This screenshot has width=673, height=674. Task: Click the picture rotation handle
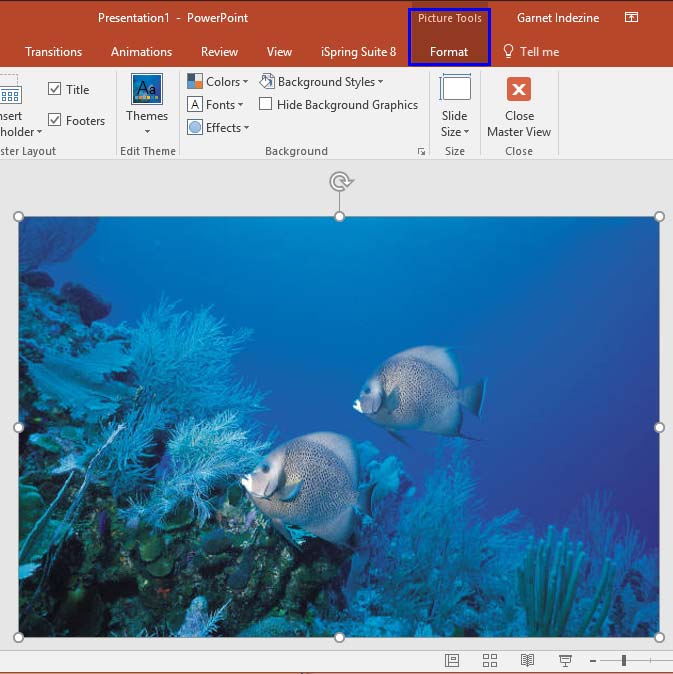pos(340,182)
